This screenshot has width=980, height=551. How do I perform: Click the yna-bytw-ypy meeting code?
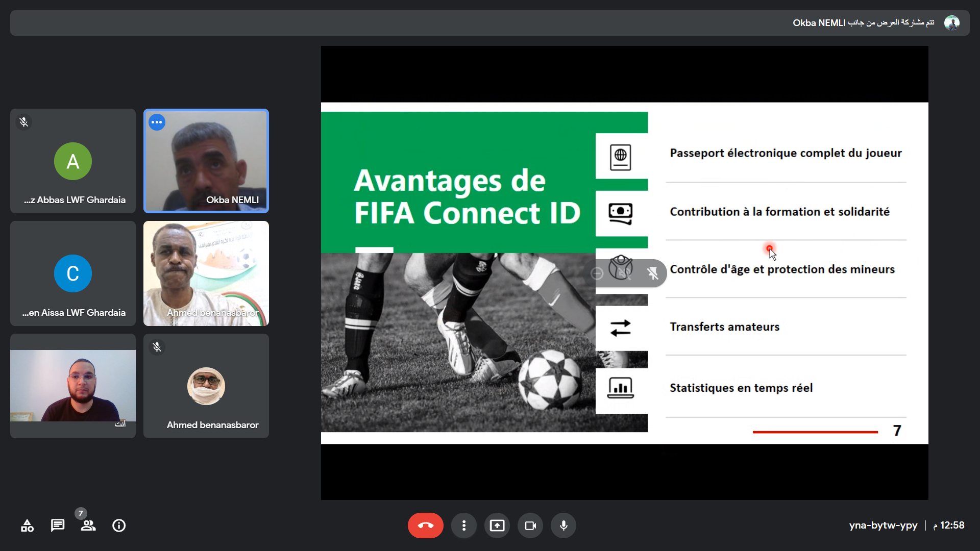coord(883,525)
